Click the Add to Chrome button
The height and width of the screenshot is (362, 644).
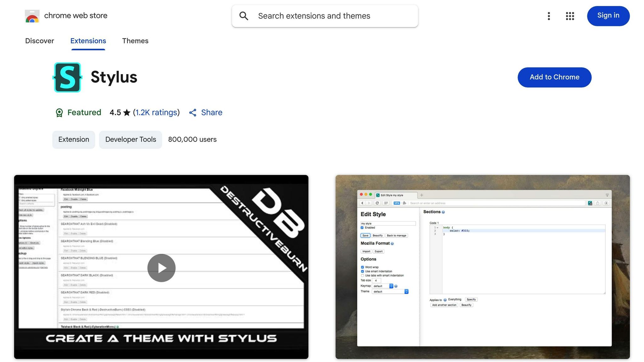pyautogui.click(x=554, y=77)
